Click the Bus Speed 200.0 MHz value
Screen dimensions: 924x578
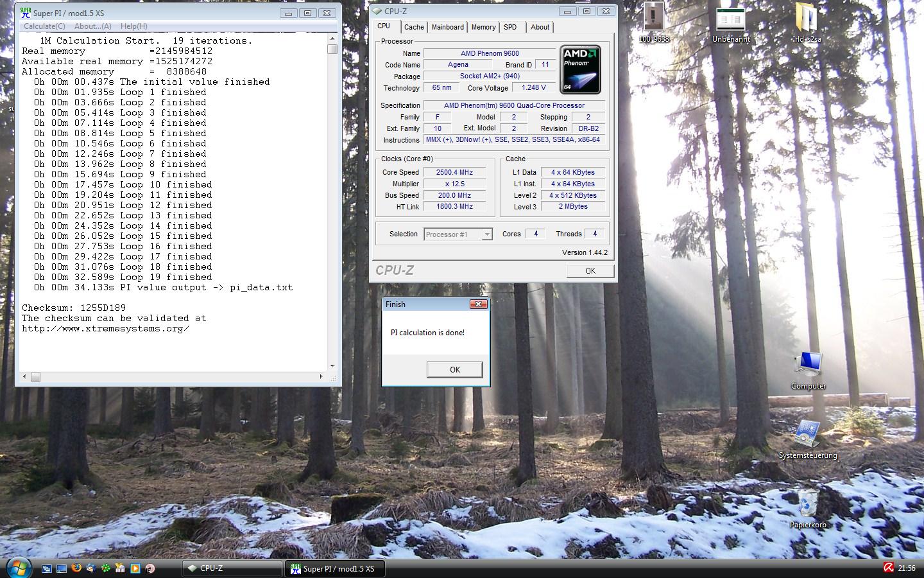click(454, 195)
